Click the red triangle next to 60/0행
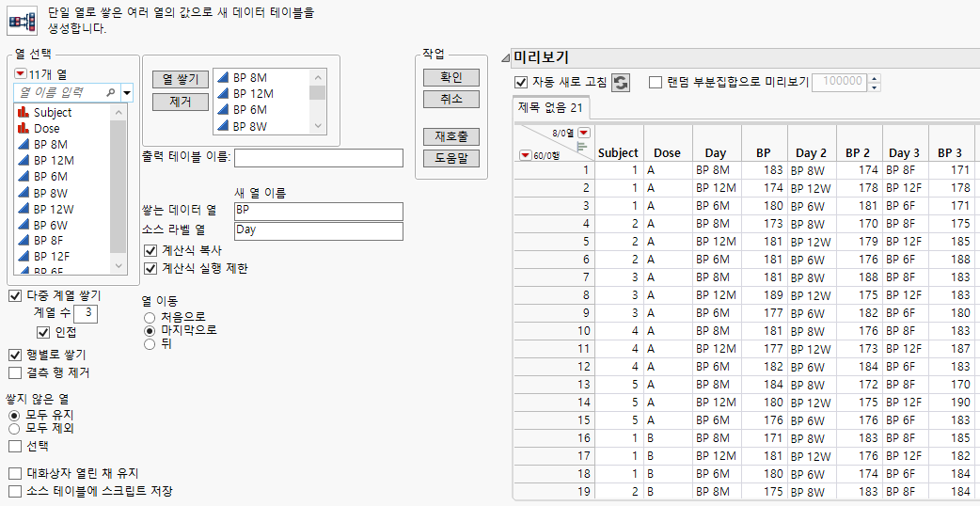This screenshot has width=980, height=506. point(525,156)
